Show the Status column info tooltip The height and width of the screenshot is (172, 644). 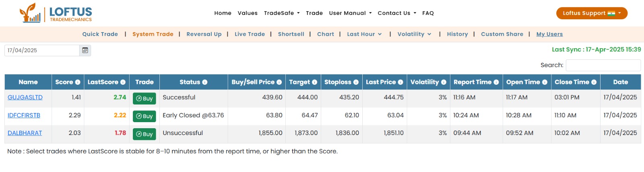204,82
